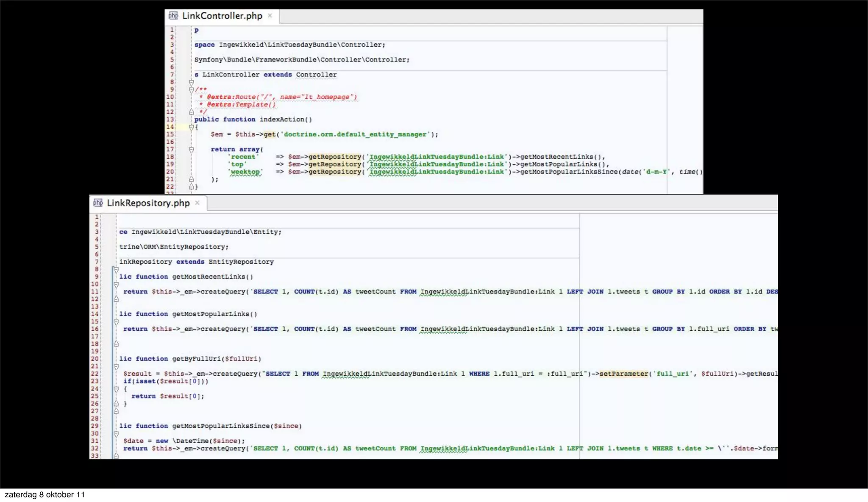Collapse LinkController class fold marker at line 8
868x502 pixels.
click(191, 82)
